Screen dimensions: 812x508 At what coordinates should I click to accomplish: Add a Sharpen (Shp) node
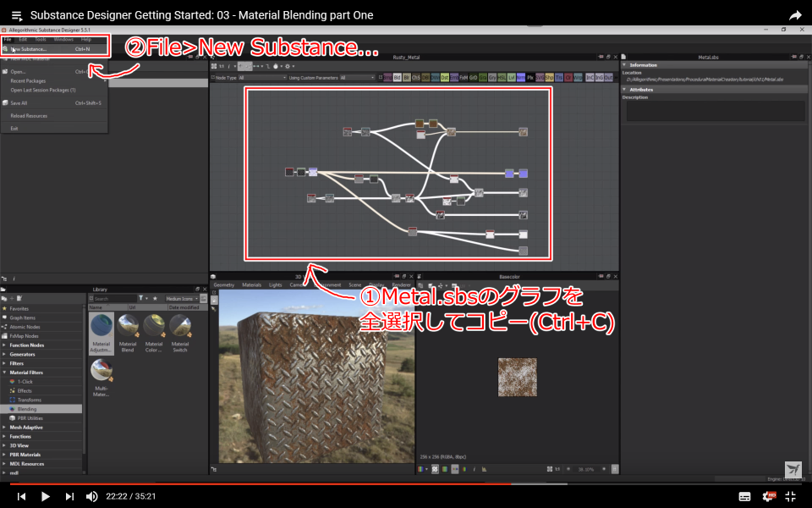[x=549, y=78]
